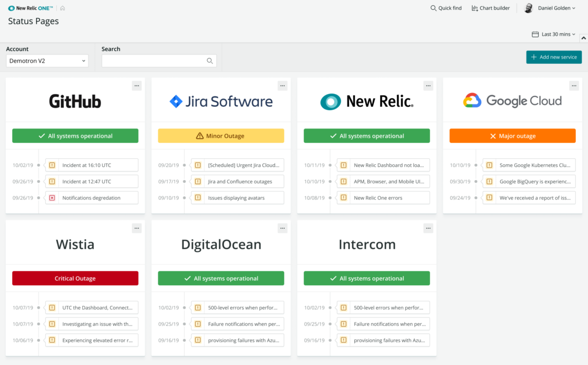Click warning icon beside Intercom 500-level errors

tap(343, 308)
